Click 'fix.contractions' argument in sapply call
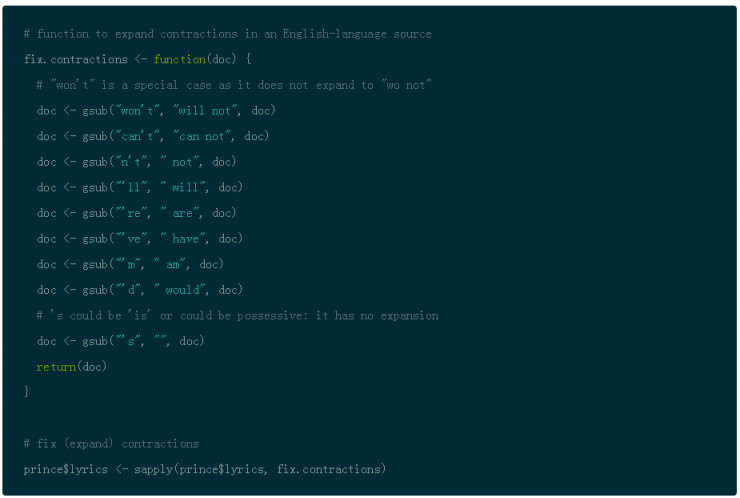740x498 pixels. pos(332,469)
